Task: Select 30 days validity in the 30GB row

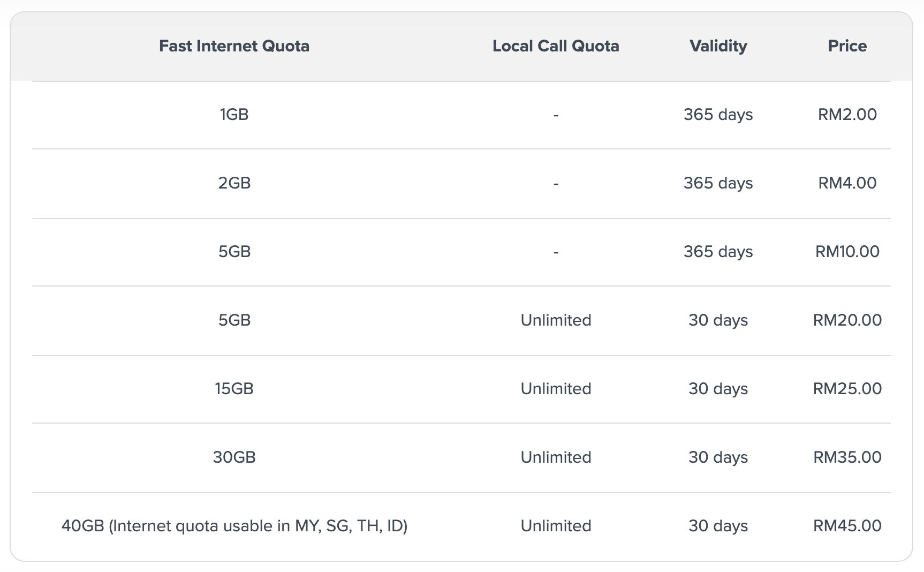Action: pos(718,457)
